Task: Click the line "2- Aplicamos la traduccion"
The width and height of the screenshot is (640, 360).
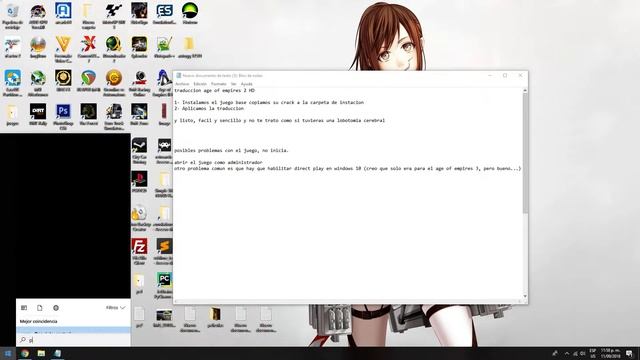Action: 209,109
